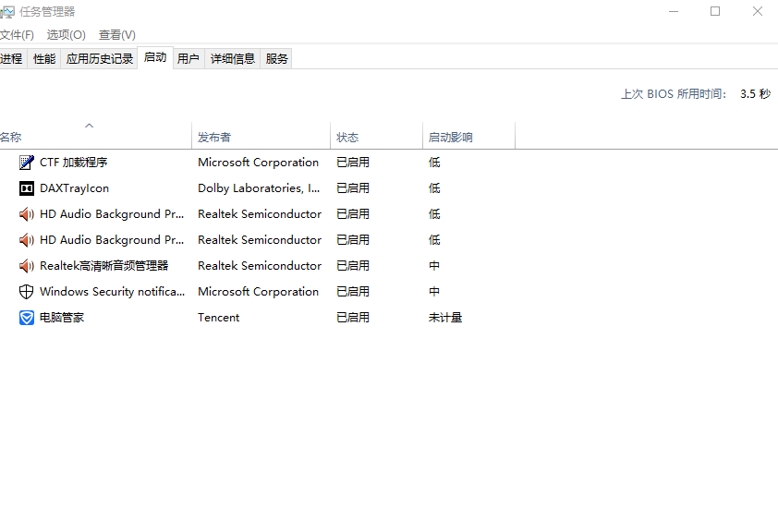Click the Windows Security shield icon
Screen dimensions: 778x532
pos(26,292)
